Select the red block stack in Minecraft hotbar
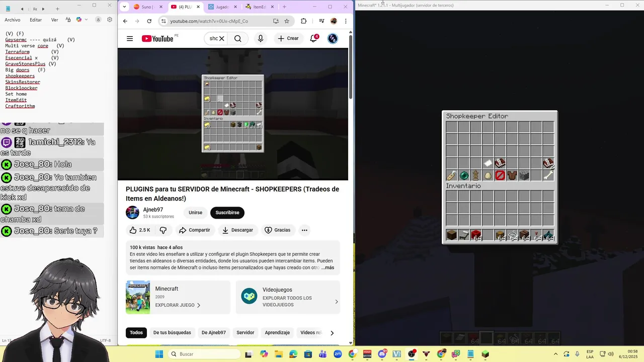The height and width of the screenshot is (362, 644). pos(475,235)
